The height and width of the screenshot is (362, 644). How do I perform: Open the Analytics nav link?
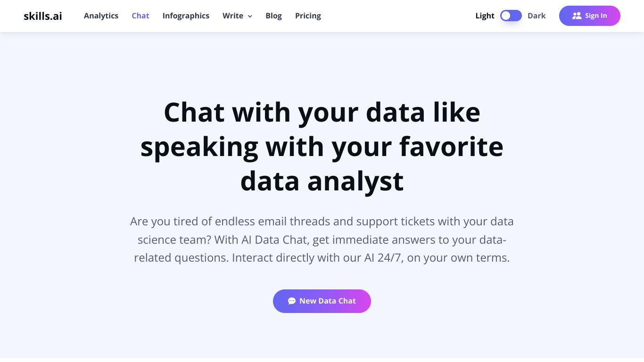tap(101, 16)
